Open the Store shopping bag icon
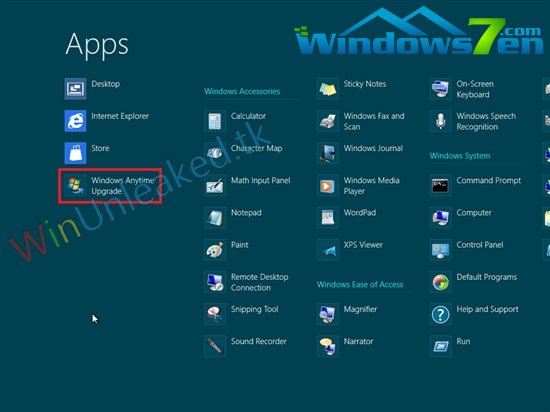 tap(75, 153)
